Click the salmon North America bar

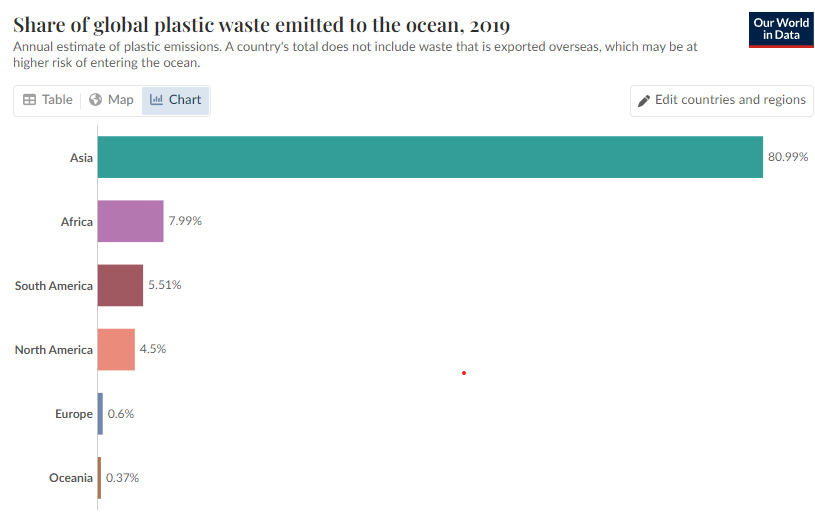[x=116, y=349]
